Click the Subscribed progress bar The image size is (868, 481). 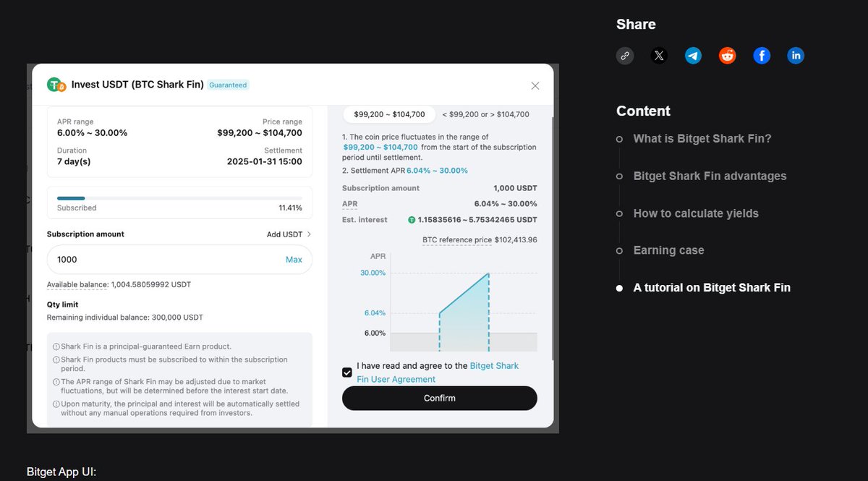click(x=179, y=197)
